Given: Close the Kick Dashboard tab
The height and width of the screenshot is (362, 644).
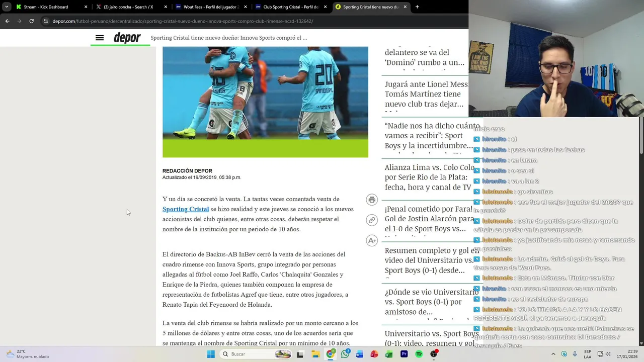Looking at the screenshot, I should [86, 7].
